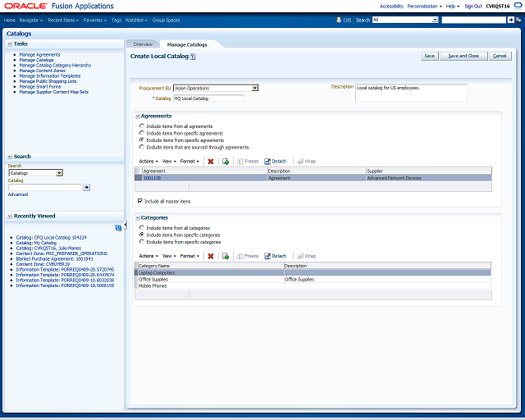525x420 pixels.
Task: Delete selected row in Agreements toolbar
Action: tap(211, 162)
